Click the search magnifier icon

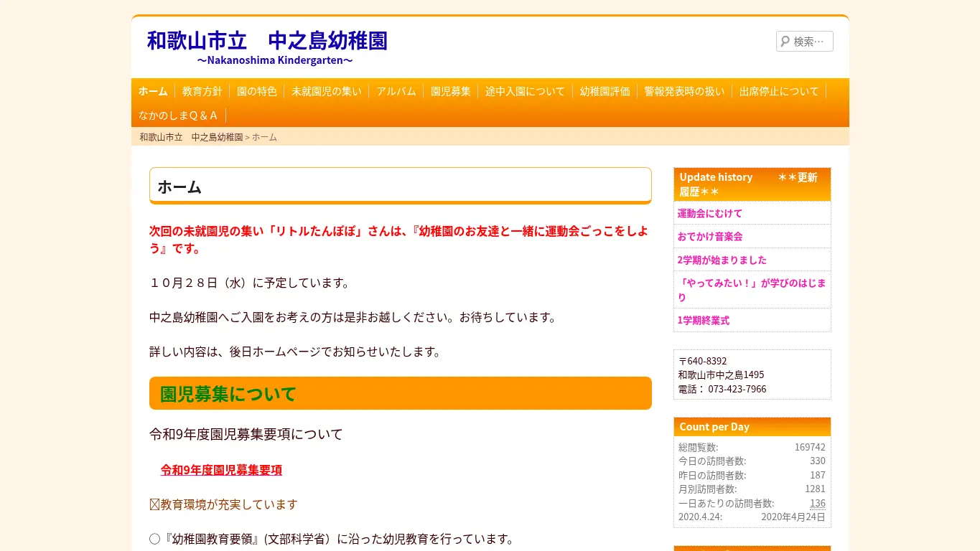[785, 42]
